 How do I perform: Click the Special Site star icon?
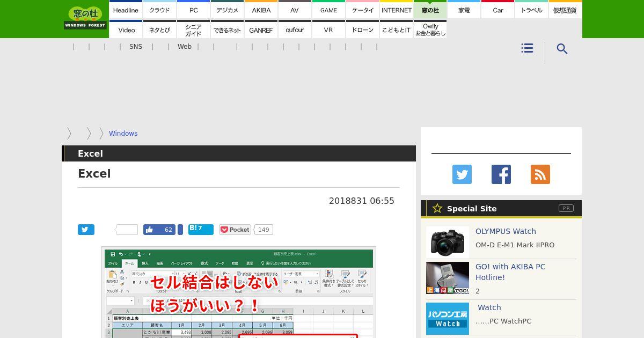tap(437, 208)
